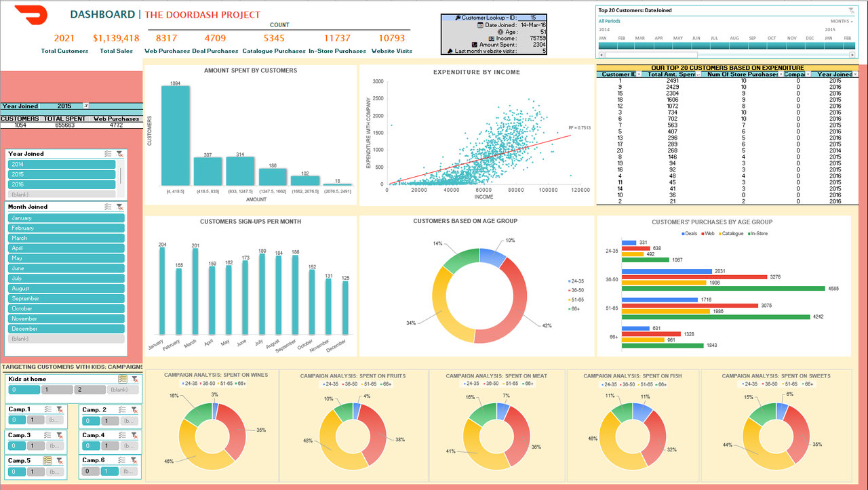This screenshot has width=868, height=490.
Task: Click the website visits rocket icon
Action: pos(450,51)
